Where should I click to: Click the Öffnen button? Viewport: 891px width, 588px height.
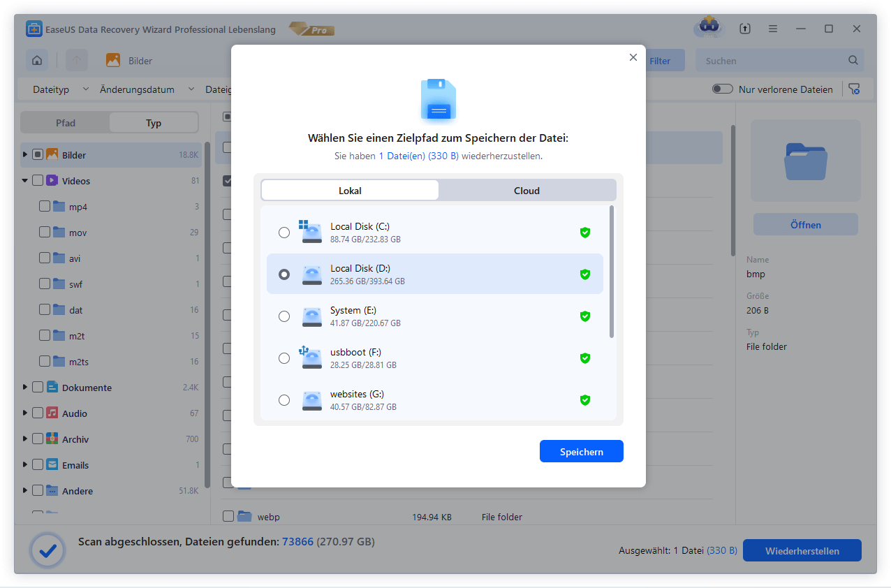[805, 225]
